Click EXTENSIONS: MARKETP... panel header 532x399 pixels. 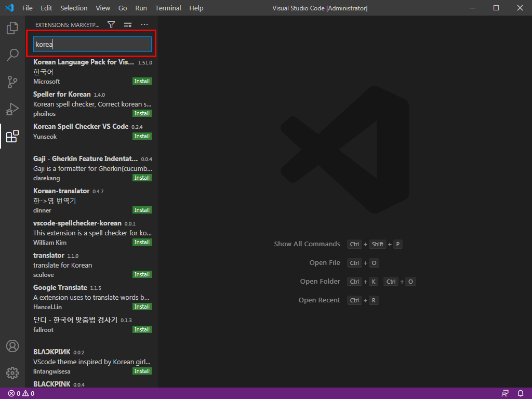(x=68, y=25)
